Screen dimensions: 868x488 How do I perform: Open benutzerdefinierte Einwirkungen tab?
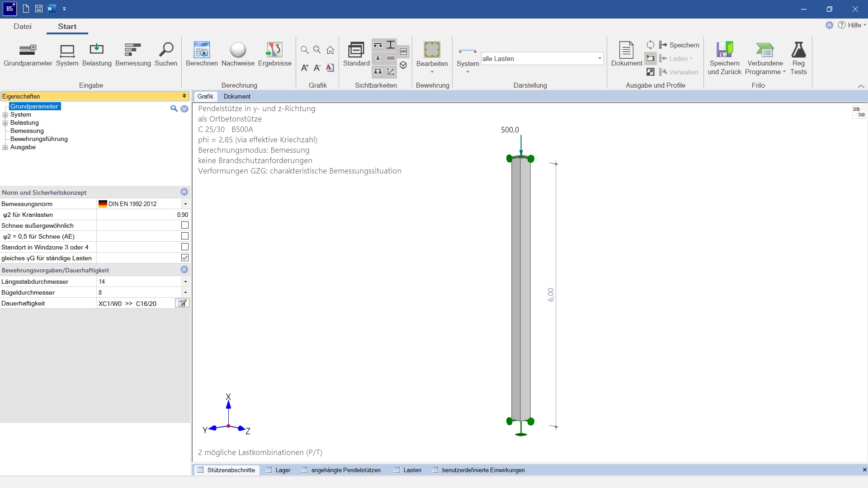(479, 470)
